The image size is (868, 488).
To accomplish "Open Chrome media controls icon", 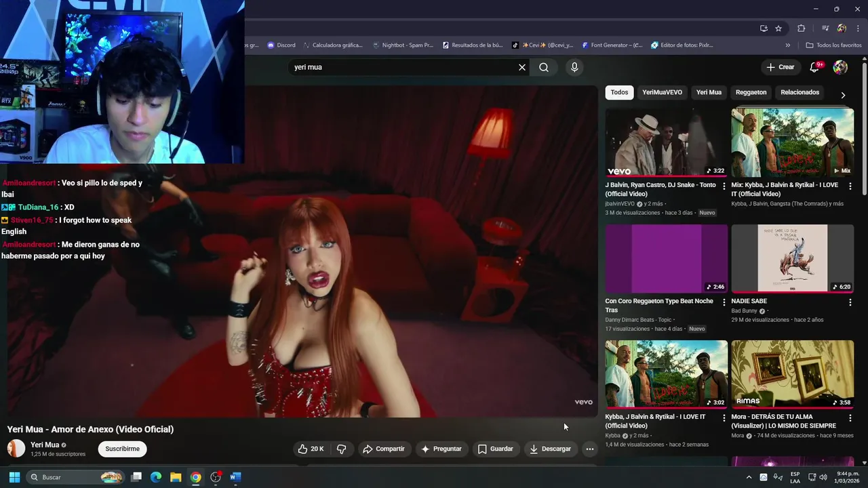I will 825,28.
